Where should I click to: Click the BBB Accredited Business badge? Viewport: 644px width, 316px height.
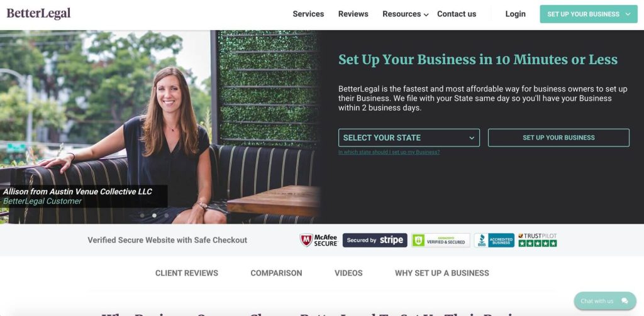pyautogui.click(x=494, y=240)
